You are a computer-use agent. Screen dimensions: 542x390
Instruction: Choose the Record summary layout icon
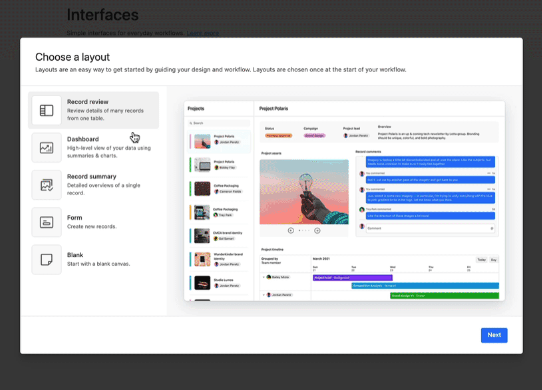click(x=46, y=185)
